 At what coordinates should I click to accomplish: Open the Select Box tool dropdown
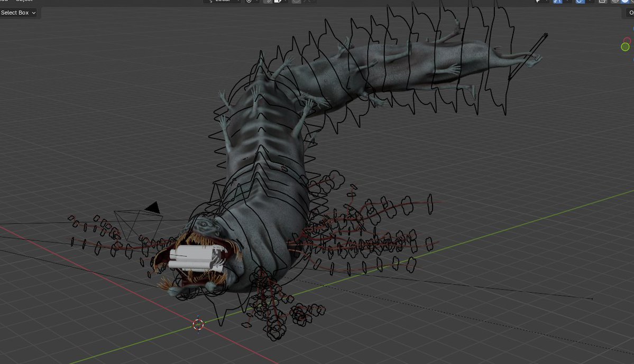[18, 13]
